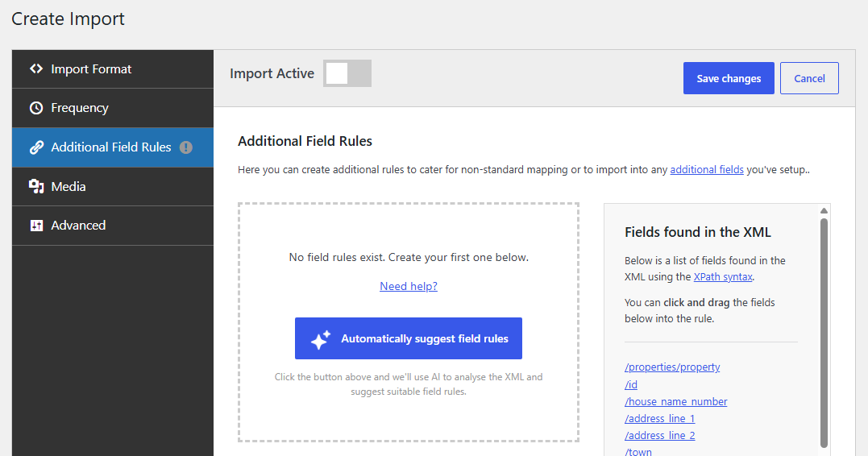Click the Additional Field Rules link icon
The height and width of the screenshot is (456, 868).
36,147
